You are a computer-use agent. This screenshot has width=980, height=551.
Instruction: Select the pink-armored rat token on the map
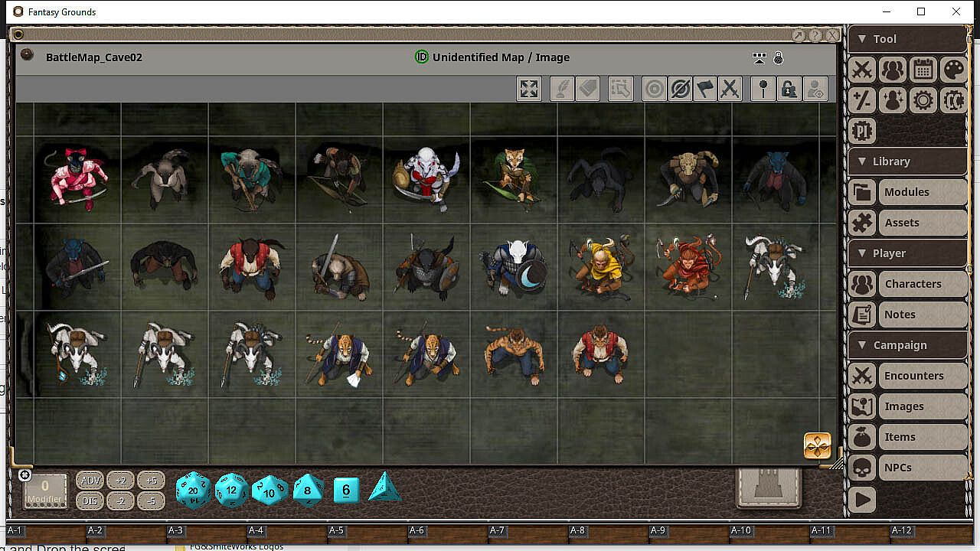77,180
